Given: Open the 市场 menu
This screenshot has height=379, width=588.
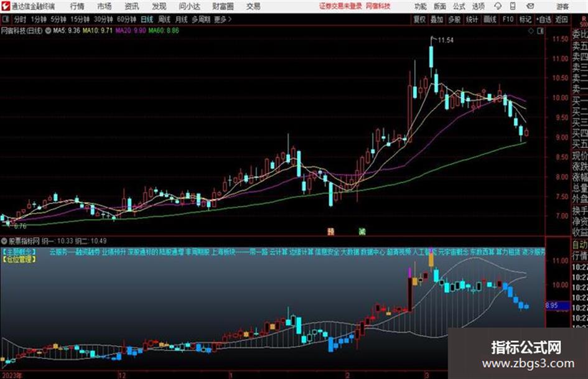Looking at the screenshot, I should (105, 6).
